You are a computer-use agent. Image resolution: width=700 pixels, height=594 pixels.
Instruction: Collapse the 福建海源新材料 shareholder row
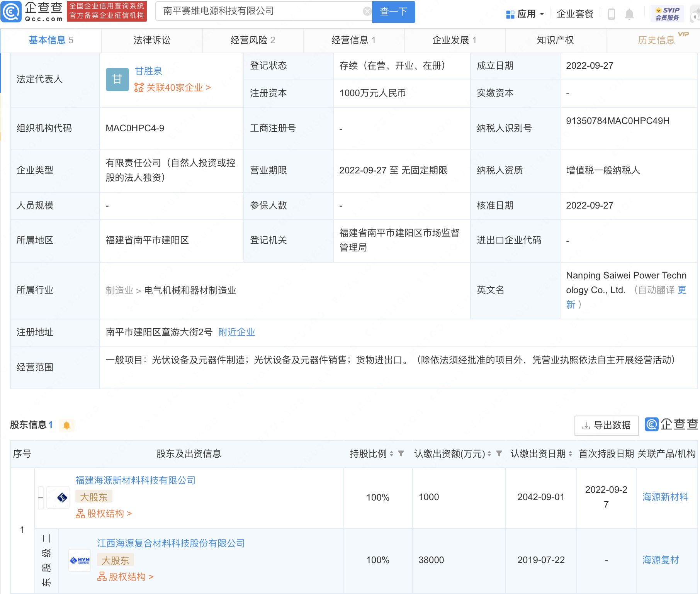41,497
